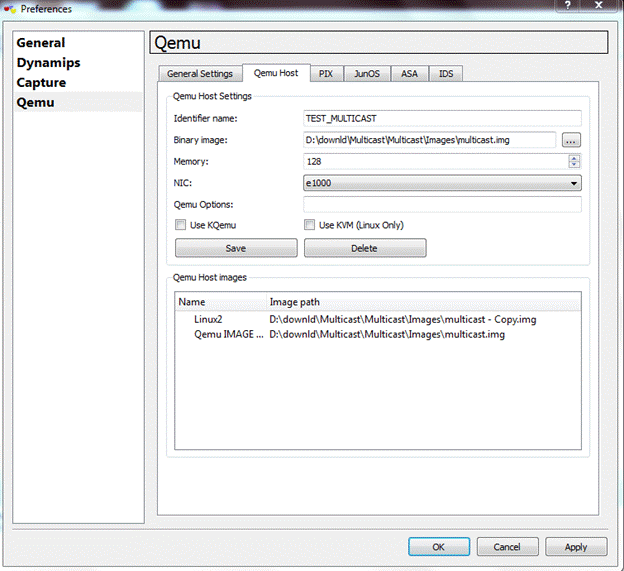Open the IDS tab

click(x=446, y=74)
